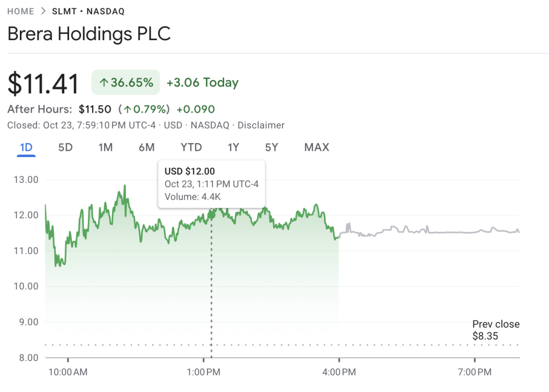Open the Disclaimer page
The image size is (549, 392).
(261, 125)
